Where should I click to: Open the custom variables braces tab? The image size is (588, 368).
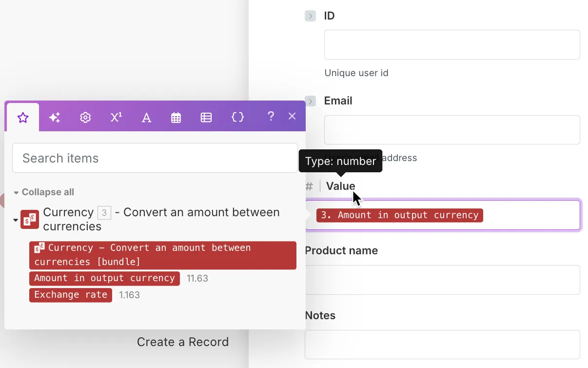click(x=237, y=117)
